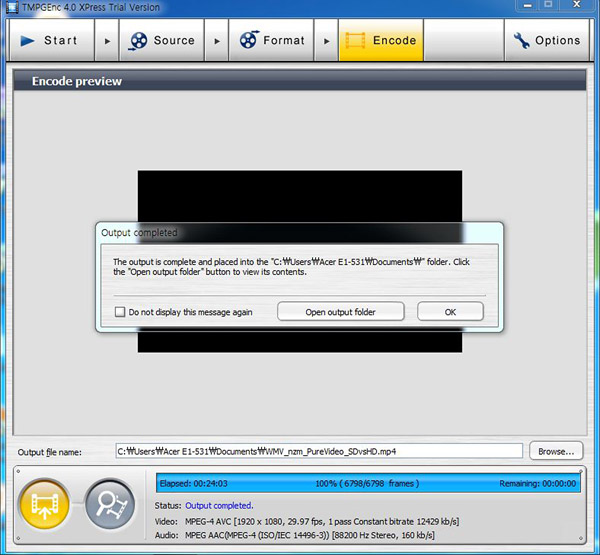The image size is (600, 555).
Task: Click the arrow between Source and Format
Action: coord(217,41)
